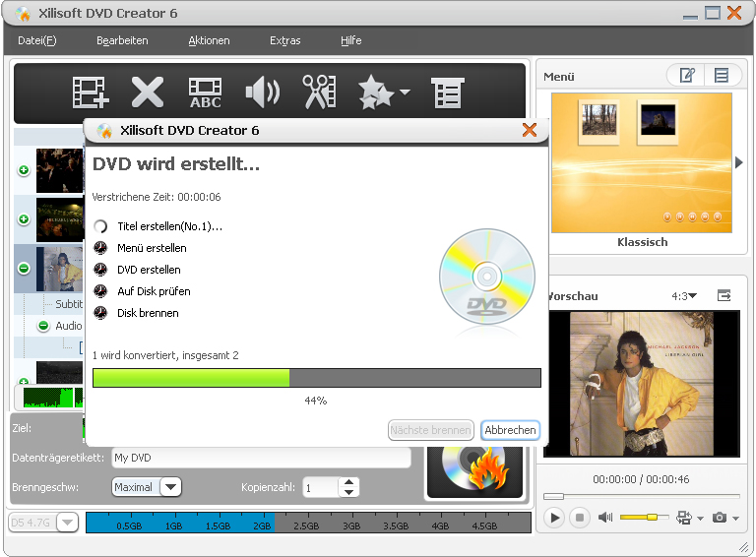The width and height of the screenshot is (756, 557).
Task: Click the Add video file toolbar icon
Action: 91,93
